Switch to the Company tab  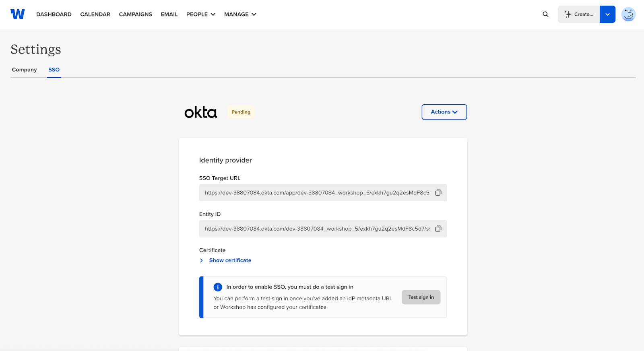[24, 70]
